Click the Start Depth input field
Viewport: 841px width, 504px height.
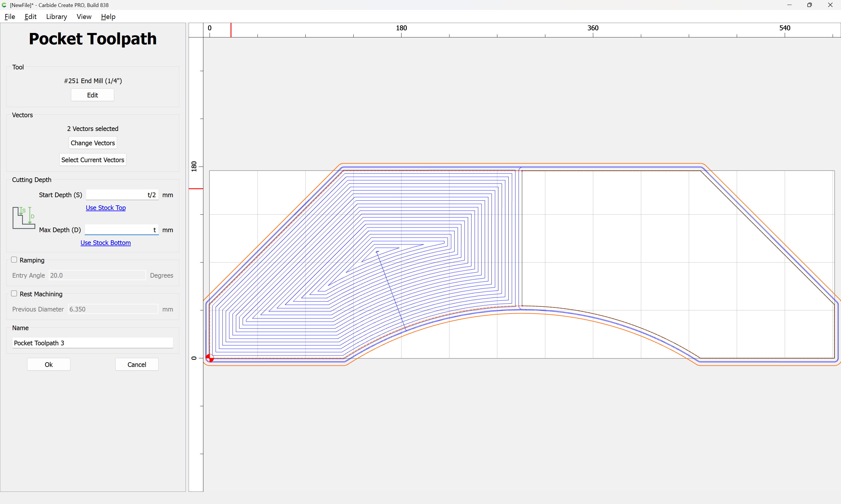(x=122, y=195)
